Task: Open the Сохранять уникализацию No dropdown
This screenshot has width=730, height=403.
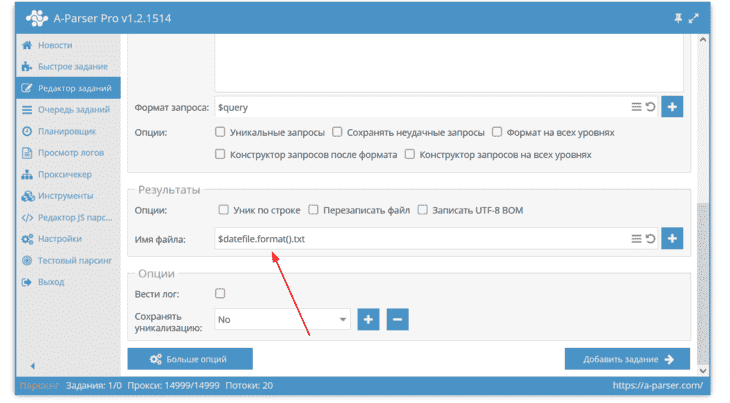Action: (282, 319)
